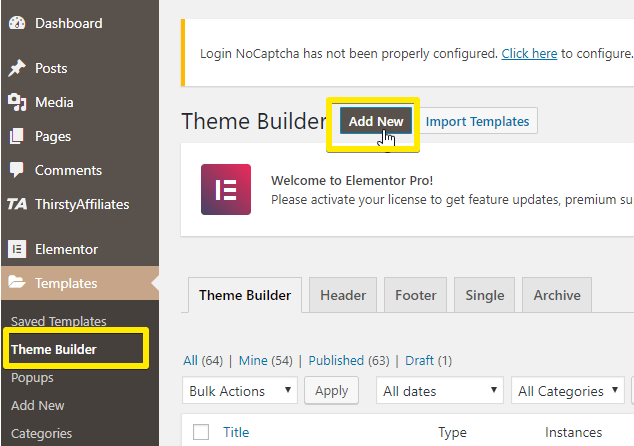634x446 pixels.
Task: Click the Elementor sidebar icon
Action: click(x=17, y=249)
